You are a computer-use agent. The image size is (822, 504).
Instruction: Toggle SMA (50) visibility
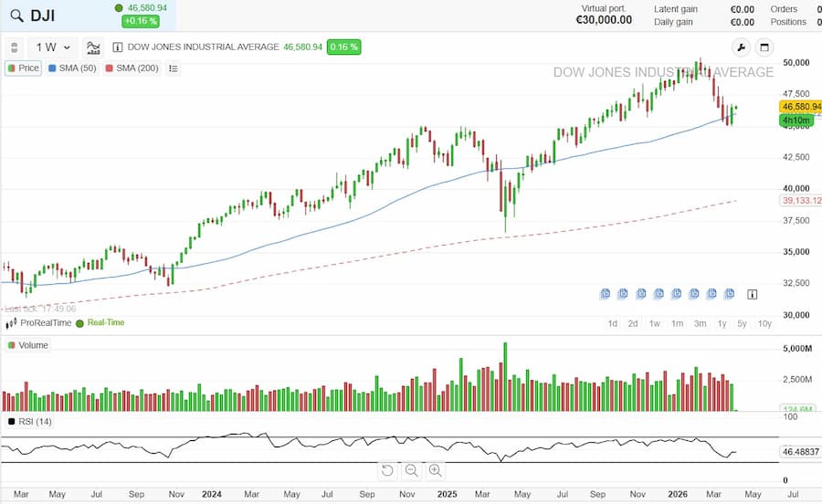coord(72,68)
